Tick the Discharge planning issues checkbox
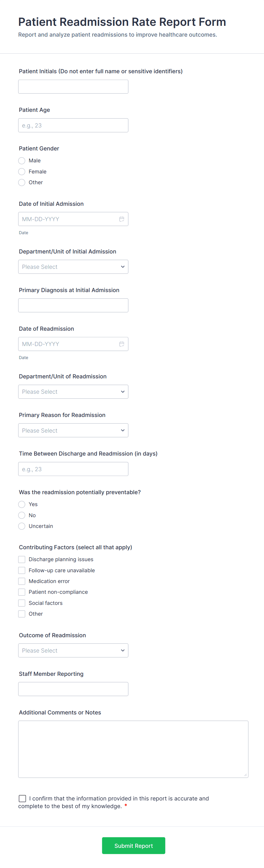Image resolution: width=264 pixels, height=868 pixels. (22, 559)
